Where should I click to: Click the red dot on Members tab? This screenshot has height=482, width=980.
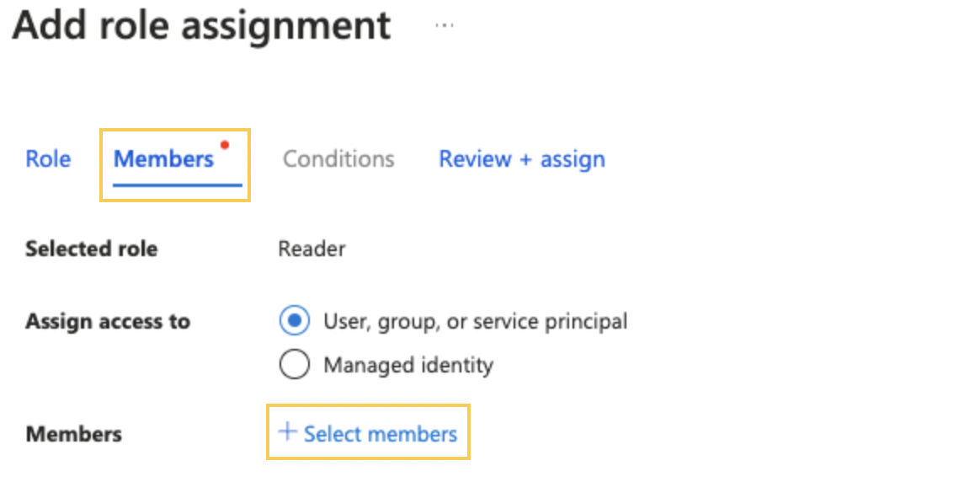point(225,145)
